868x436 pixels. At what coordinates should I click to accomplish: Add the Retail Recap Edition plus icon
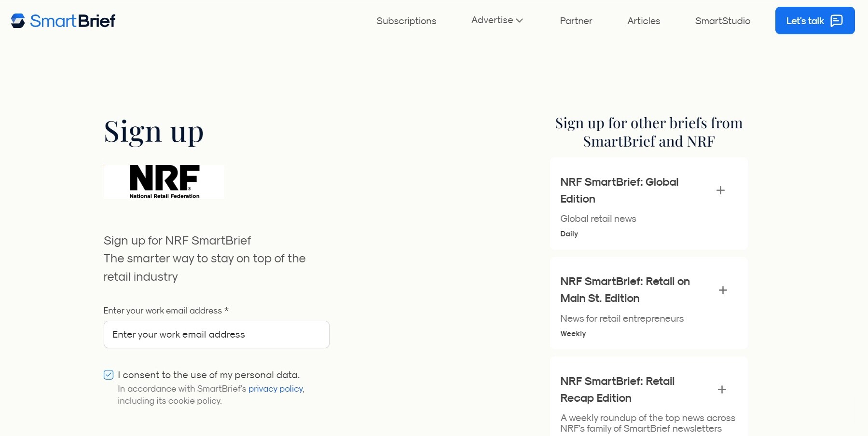coord(722,389)
